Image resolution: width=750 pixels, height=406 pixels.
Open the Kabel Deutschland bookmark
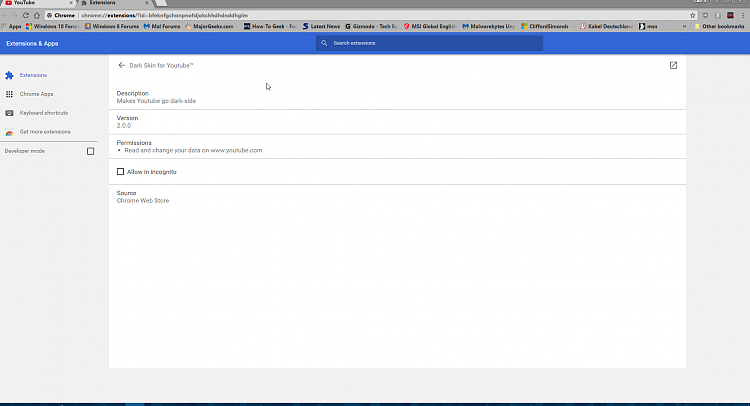[x=606, y=26]
